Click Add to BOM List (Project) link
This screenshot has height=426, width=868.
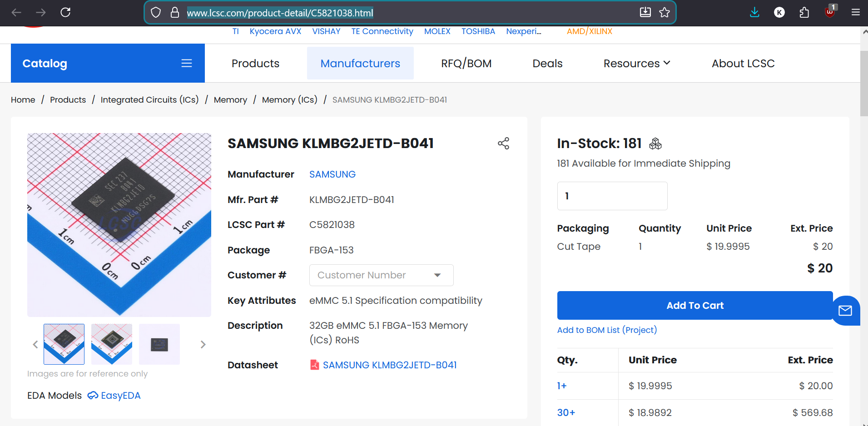tap(607, 330)
